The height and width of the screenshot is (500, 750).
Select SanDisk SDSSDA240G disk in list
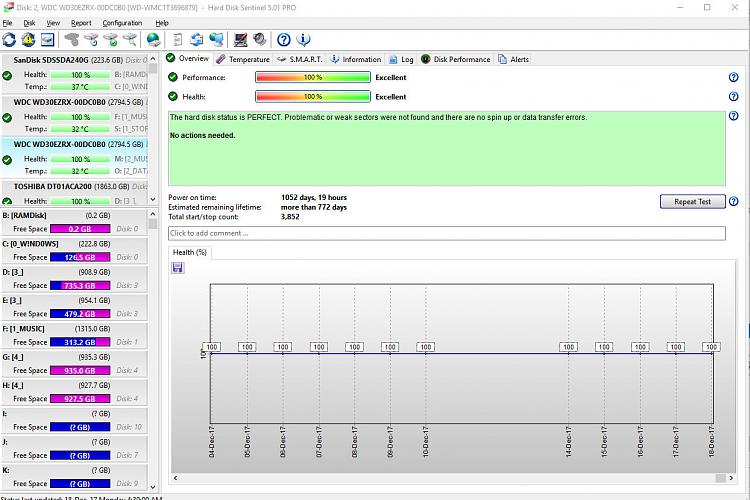tap(74, 73)
